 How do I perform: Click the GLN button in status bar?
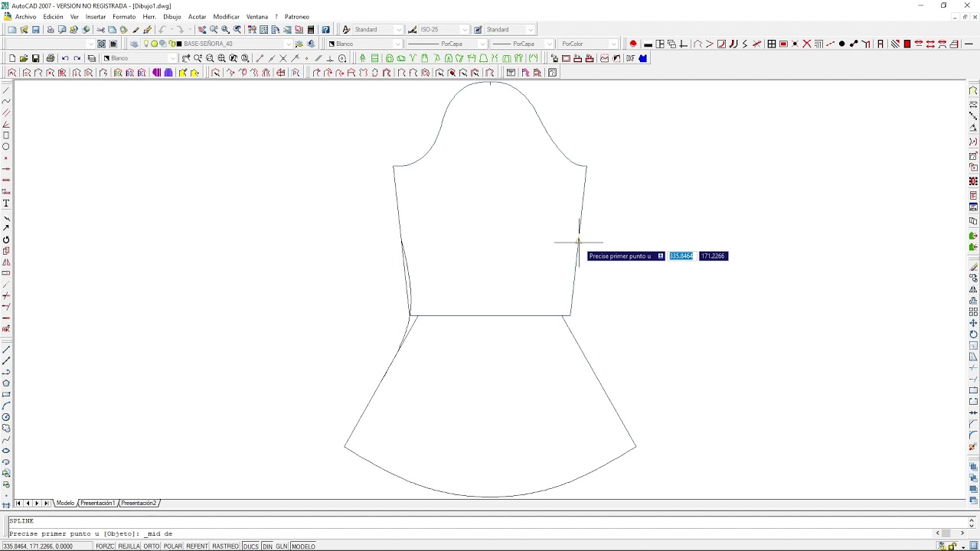click(x=282, y=546)
